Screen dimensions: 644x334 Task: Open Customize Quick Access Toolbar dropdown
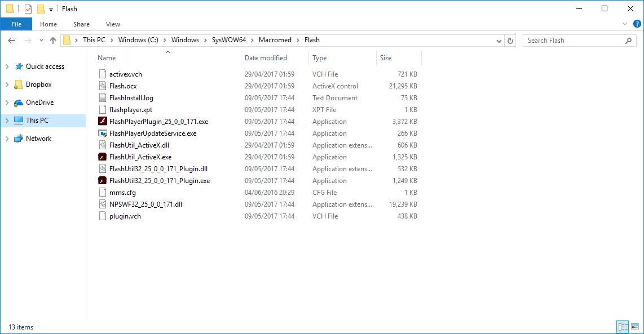point(51,9)
